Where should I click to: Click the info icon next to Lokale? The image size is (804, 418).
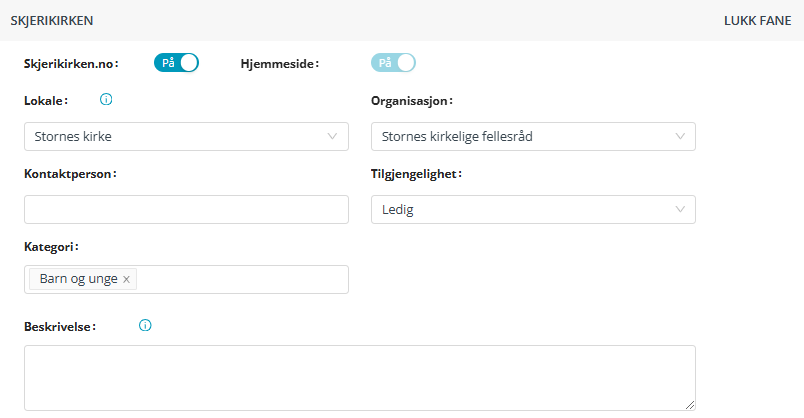tap(106, 100)
